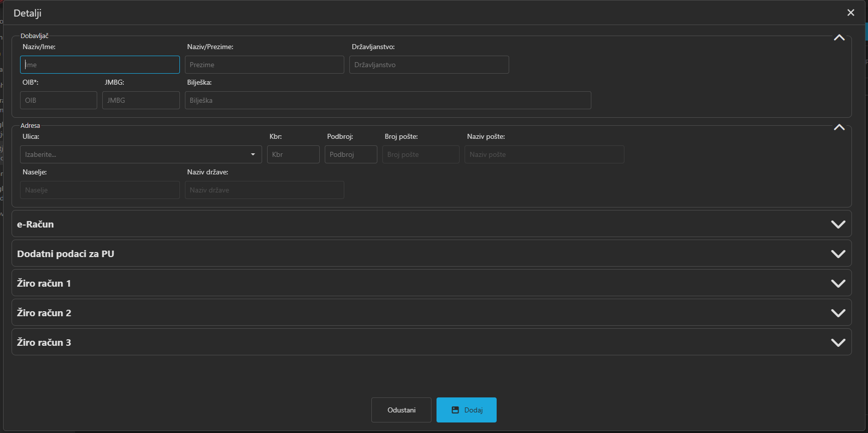Expand the Žiro račun 3 panel
The image size is (868, 433).
tap(838, 342)
